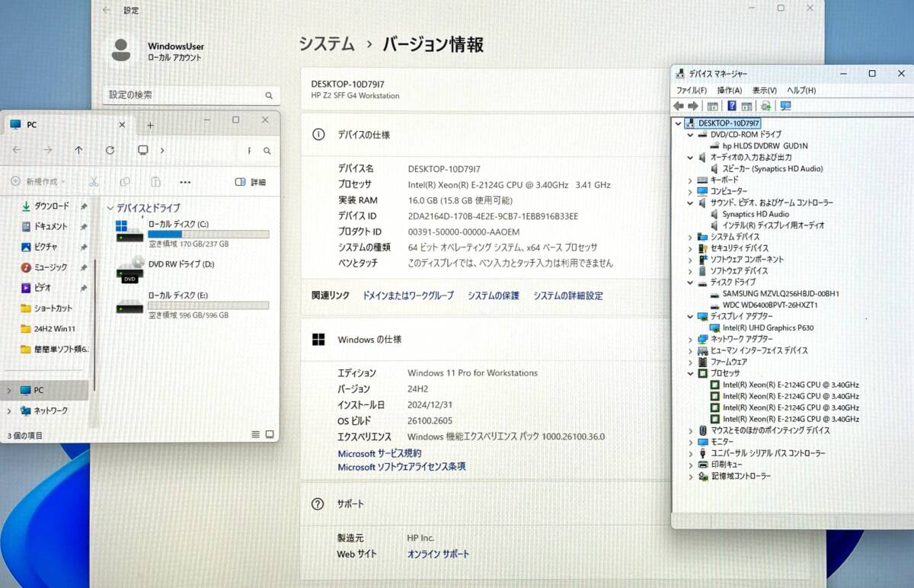Image resolution: width=914 pixels, height=588 pixels.
Task: Open the オンライン サポート link
Action: pos(439,554)
